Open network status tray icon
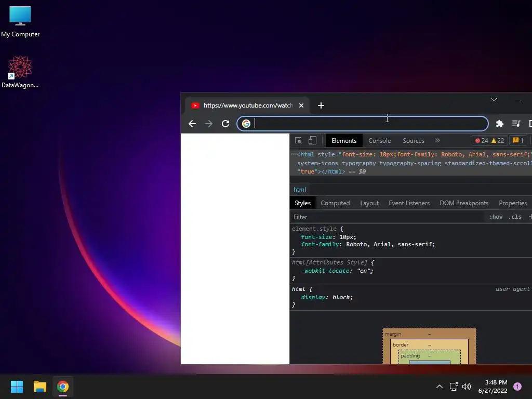 pos(454,387)
